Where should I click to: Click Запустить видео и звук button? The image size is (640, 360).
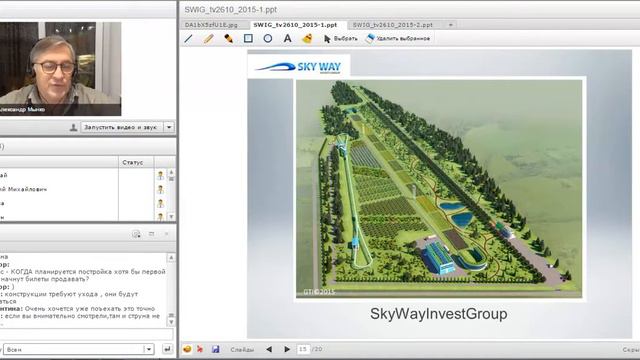click(121, 127)
